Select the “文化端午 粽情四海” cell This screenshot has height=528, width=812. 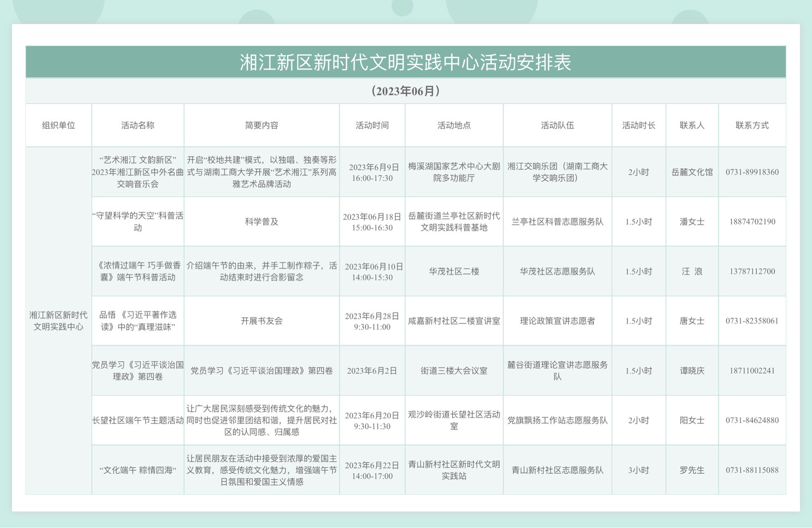138,470
